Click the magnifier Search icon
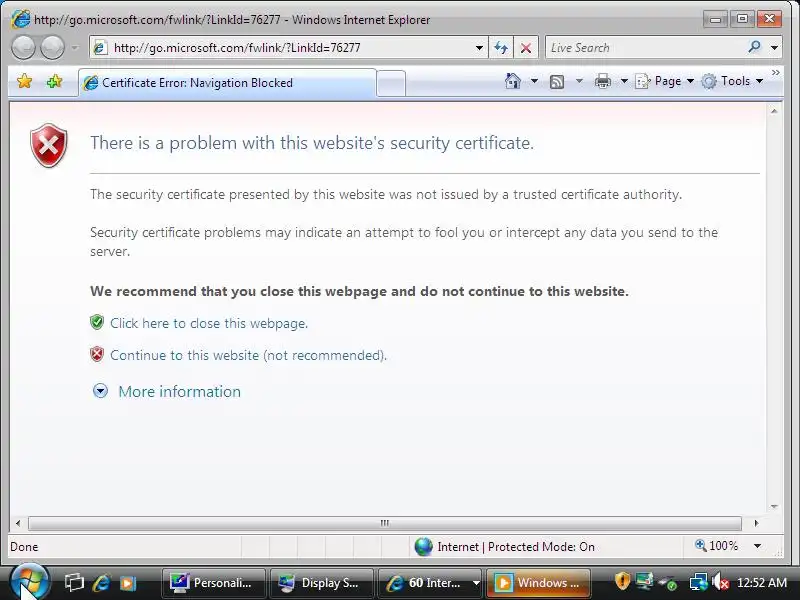The image size is (800, 600). pyautogui.click(x=754, y=47)
